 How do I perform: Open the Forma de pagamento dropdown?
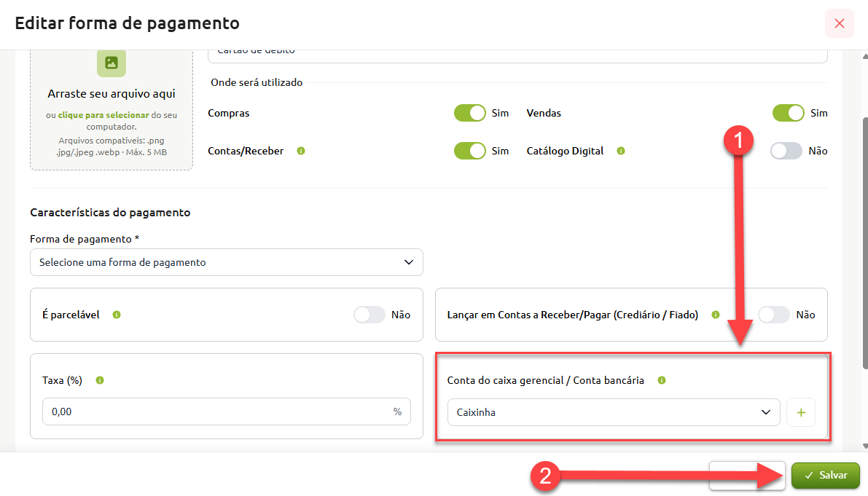(227, 262)
